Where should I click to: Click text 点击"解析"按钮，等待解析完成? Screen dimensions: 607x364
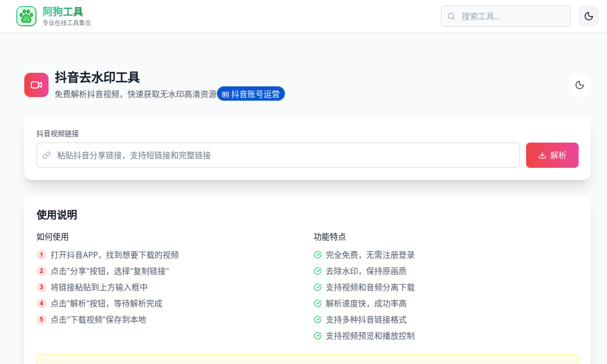(106, 303)
